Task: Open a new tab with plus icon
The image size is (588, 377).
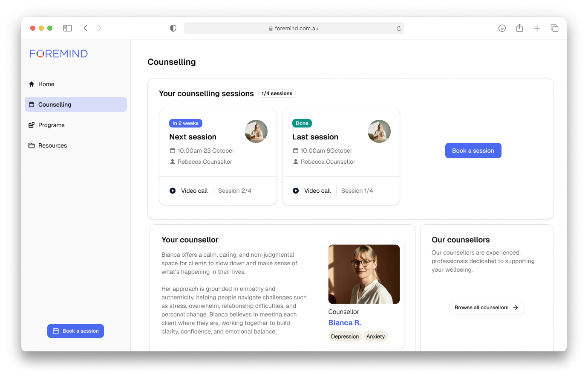Action: (x=537, y=28)
